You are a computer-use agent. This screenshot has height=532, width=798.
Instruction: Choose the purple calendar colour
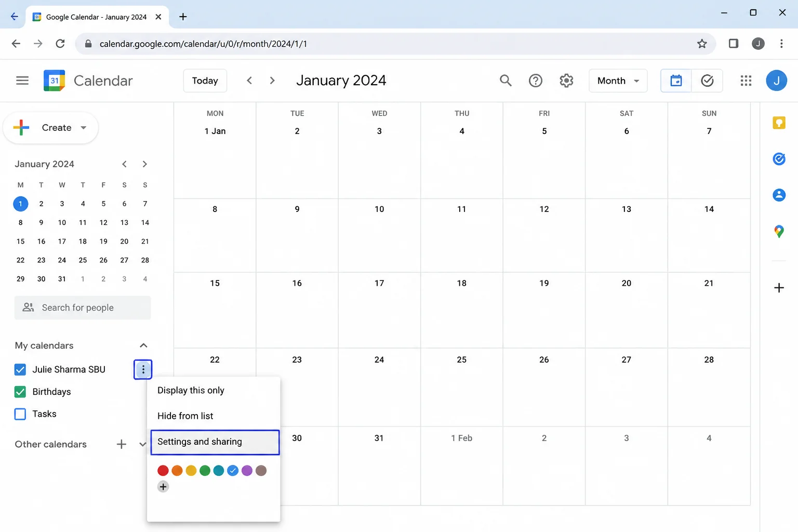[x=247, y=471]
